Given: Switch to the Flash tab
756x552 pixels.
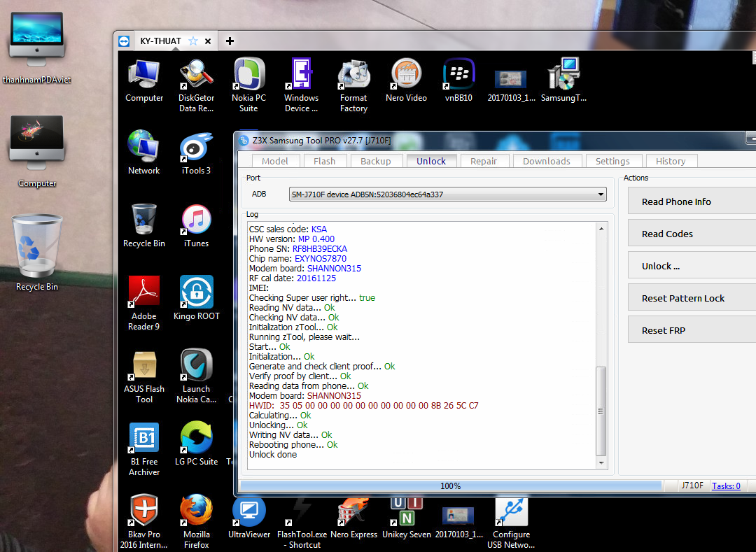Looking at the screenshot, I should click(325, 161).
